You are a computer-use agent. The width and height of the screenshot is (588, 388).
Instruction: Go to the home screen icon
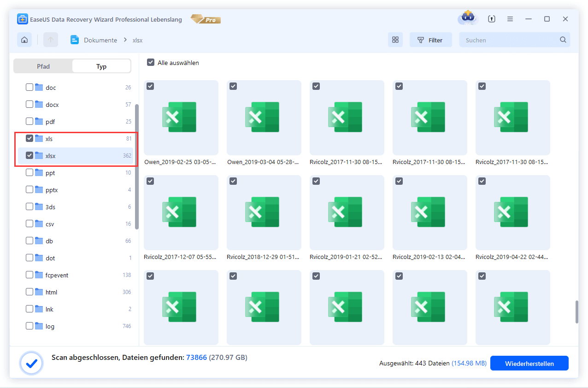point(24,40)
